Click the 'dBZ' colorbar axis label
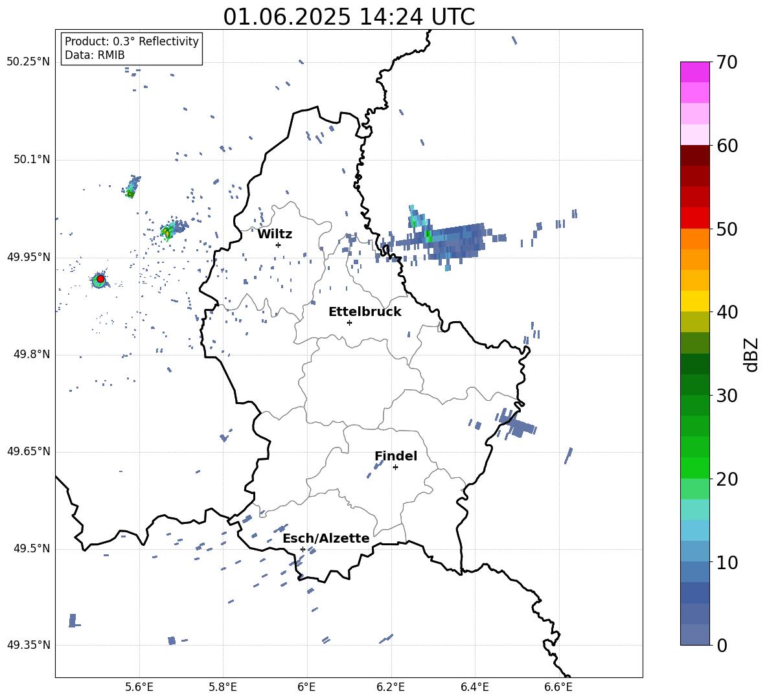This screenshot has width=767, height=700. click(x=751, y=354)
